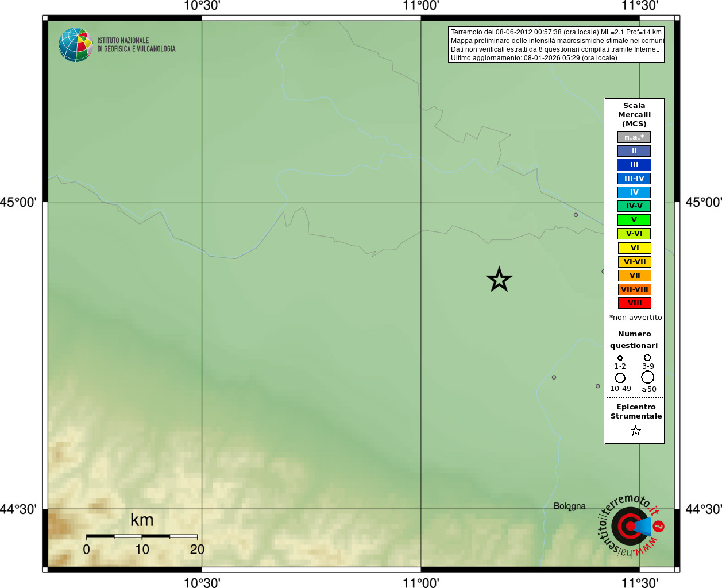Click the IV-V legend swatch
This screenshot has width=722, height=588.
coord(634,206)
